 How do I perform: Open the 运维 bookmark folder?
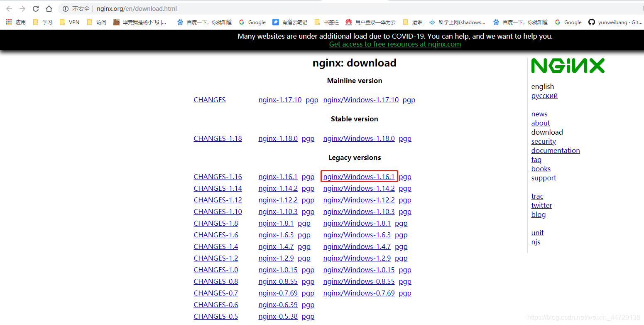point(412,22)
